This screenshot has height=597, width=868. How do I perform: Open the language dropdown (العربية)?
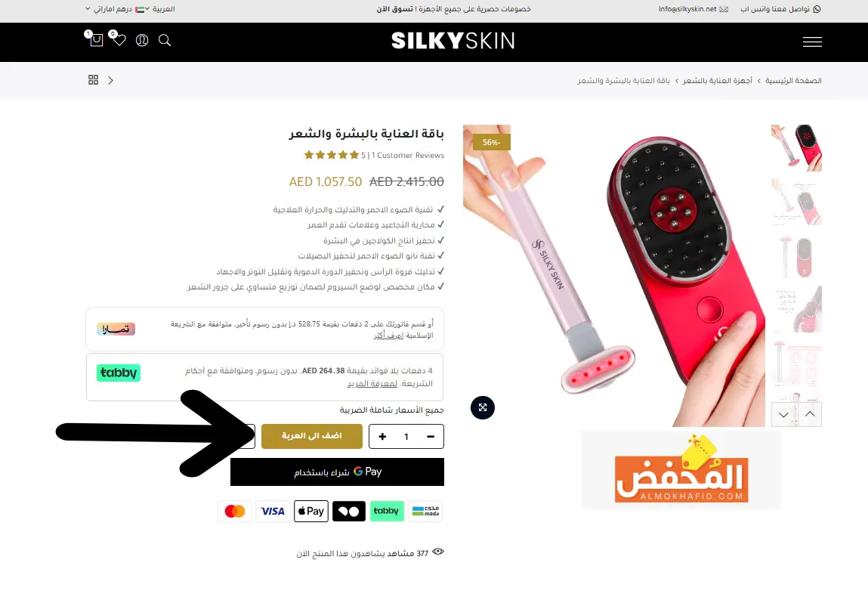[160, 9]
